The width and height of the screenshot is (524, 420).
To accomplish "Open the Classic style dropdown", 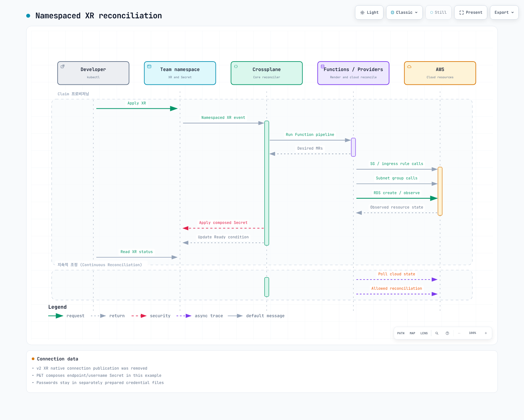I will pyautogui.click(x=404, y=12).
